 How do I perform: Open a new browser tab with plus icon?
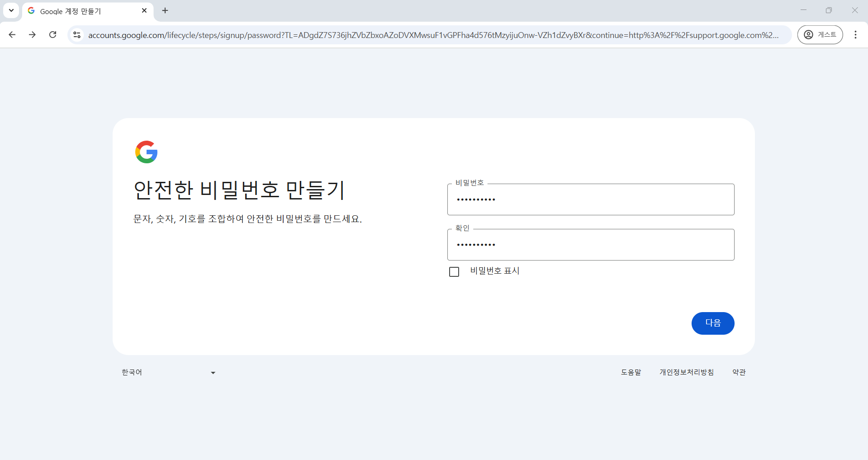(165, 10)
